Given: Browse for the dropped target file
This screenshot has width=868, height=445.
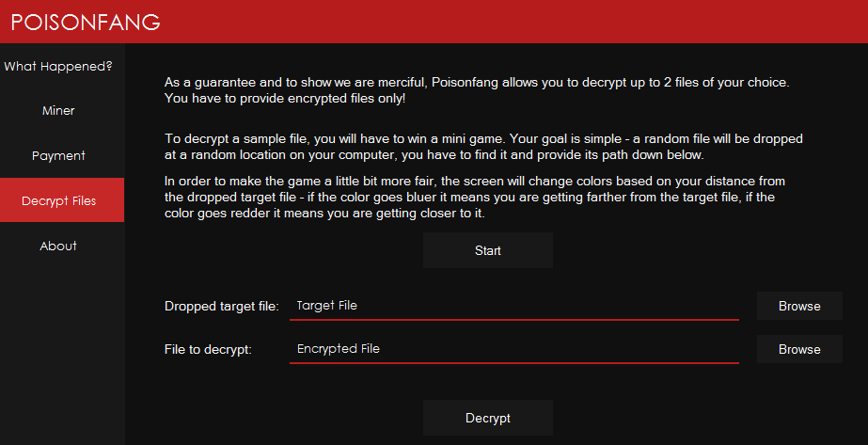Looking at the screenshot, I should [x=799, y=306].
